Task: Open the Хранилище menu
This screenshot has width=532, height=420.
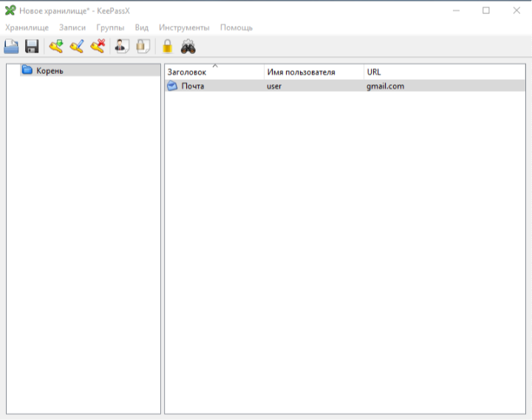Action: pyautogui.click(x=27, y=27)
